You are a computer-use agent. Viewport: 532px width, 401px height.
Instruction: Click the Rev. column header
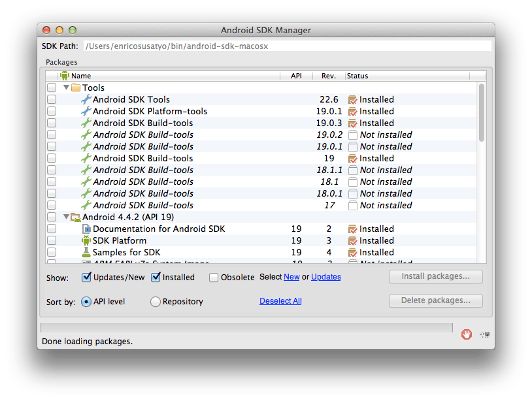pyautogui.click(x=329, y=76)
